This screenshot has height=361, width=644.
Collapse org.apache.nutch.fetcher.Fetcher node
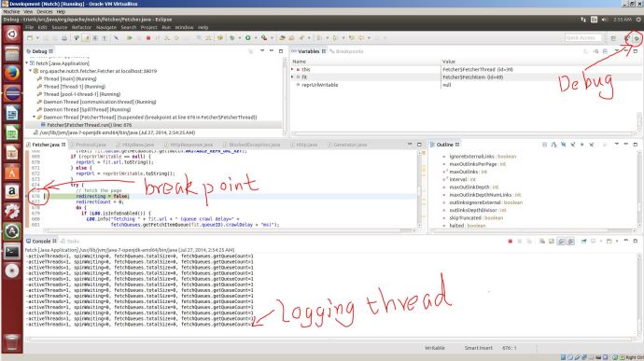(x=31, y=71)
